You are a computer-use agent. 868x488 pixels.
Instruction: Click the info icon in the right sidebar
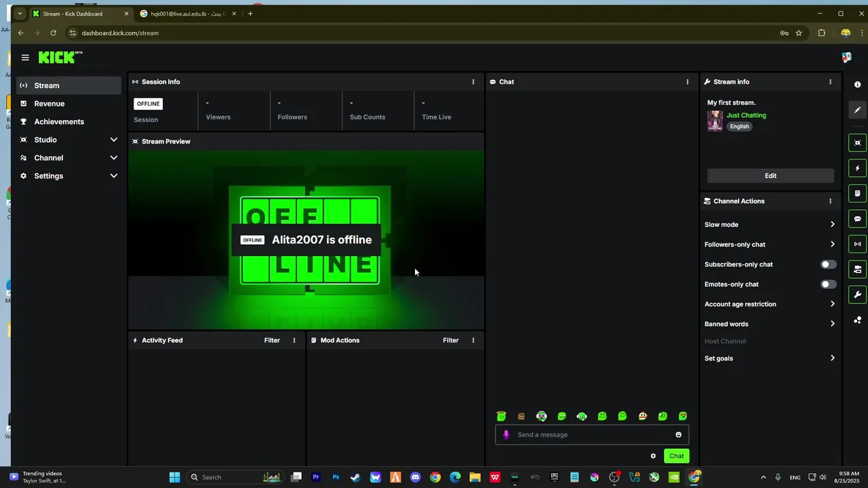tap(857, 85)
